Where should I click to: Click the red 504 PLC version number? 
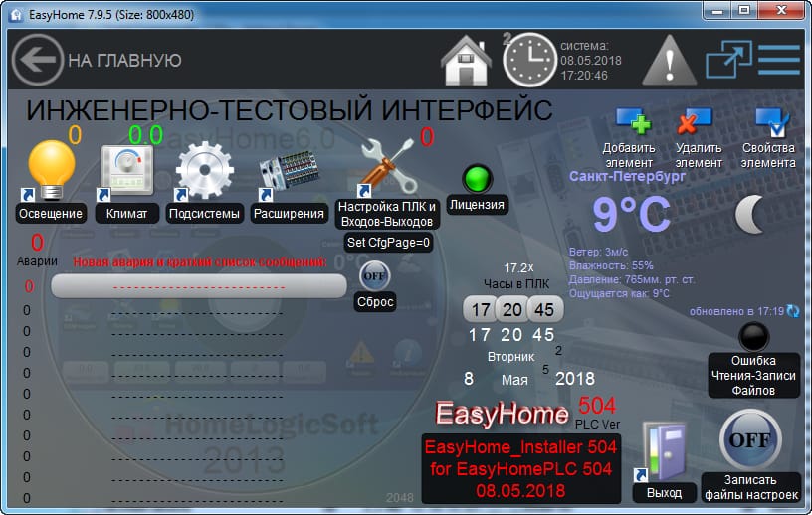coord(597,406)
